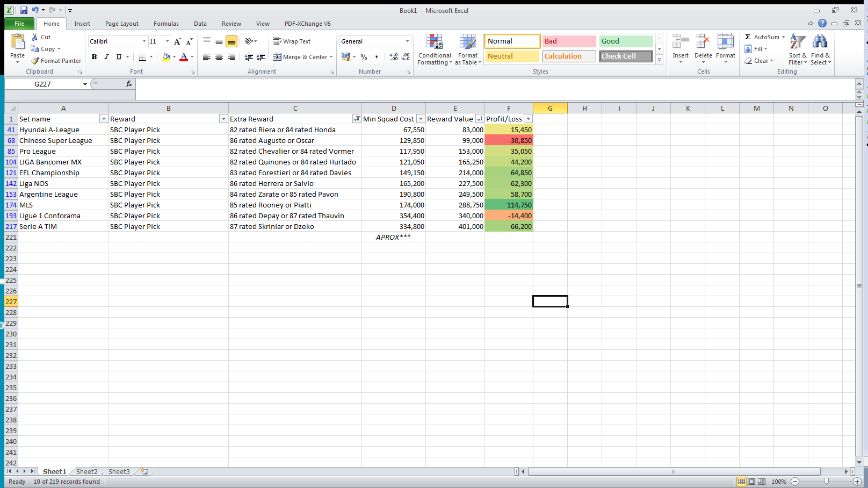Click the yellow fill color button
This screenshot has width=868, height=488.
tap(166, 57)
